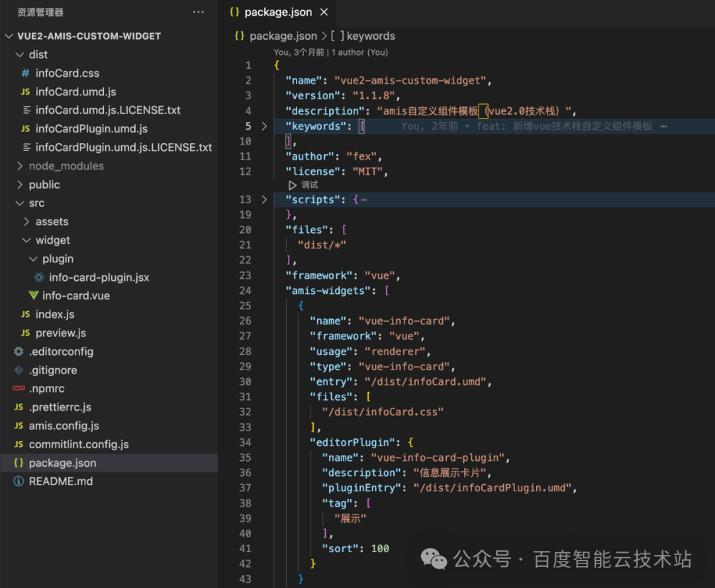Click the npm icon beside .npmrc
The image size is (715, 588).
[x=19, y=388]
